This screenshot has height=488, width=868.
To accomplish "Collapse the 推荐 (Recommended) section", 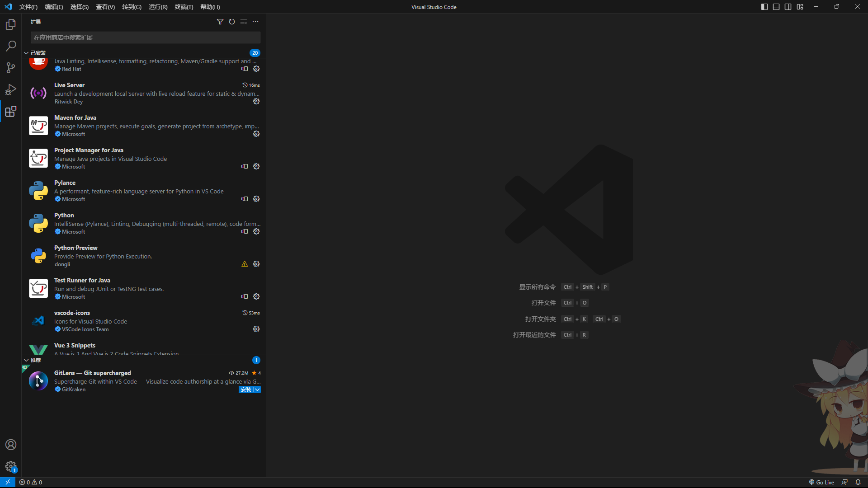I will (x=26, y=360).
